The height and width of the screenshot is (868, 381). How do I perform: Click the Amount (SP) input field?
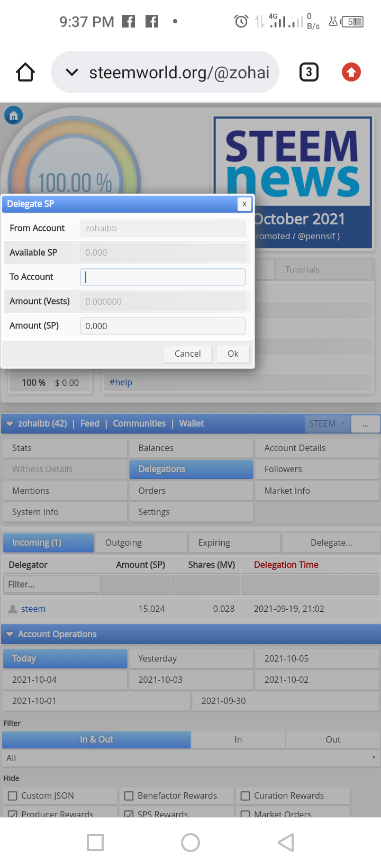click(163, 326)
